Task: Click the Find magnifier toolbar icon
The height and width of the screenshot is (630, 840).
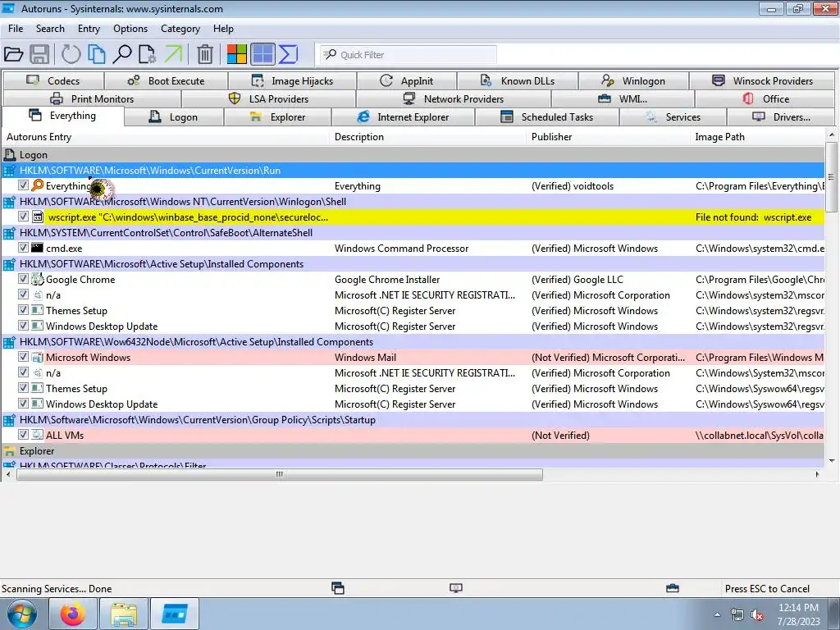Action: 122,55
